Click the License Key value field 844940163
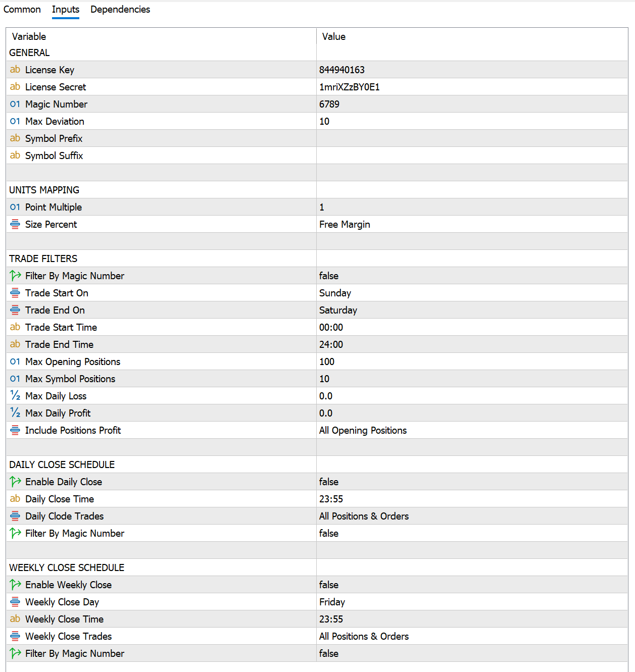Viewport: 635px width, 672px height. (342, 70)
